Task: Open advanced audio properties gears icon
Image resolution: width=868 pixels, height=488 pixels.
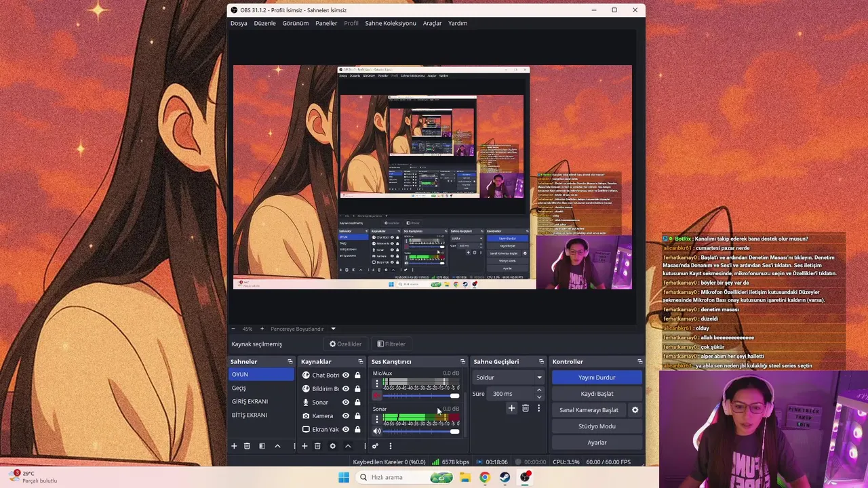Action: (x=375, y=446)
